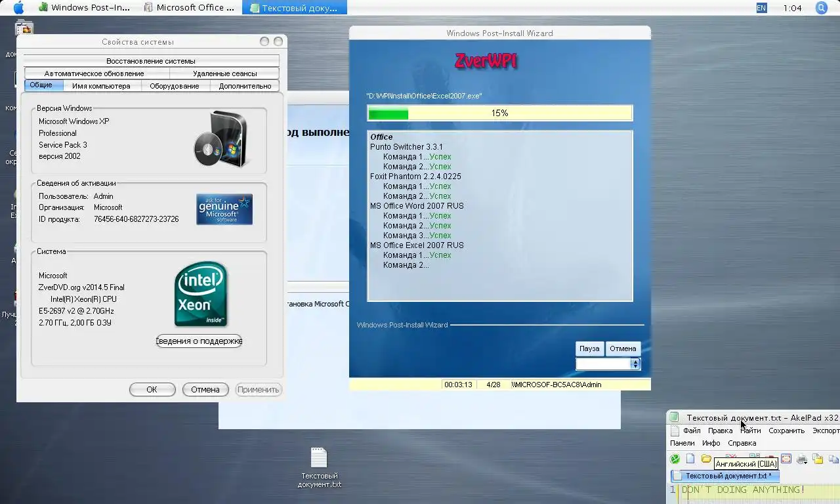The width and height of the screenshot is (840, 504).
Task: Click Отмена in Свойства системы
Action: pos(205,389)
